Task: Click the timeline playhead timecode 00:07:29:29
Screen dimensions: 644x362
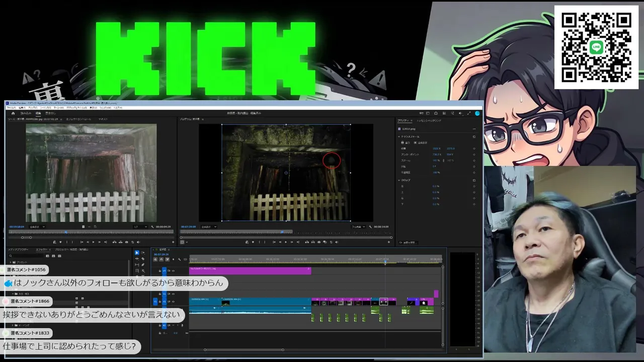Action: pos(161,254)
